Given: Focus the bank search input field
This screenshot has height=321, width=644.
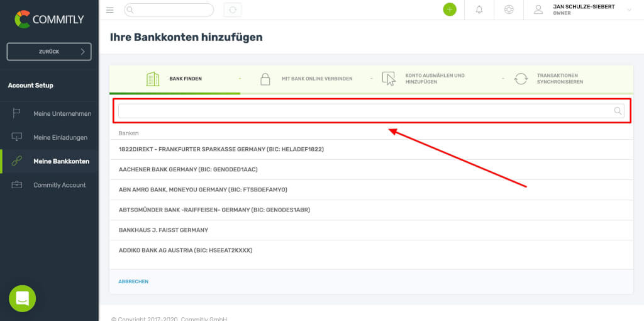Looking at the screenshot, I should (x=371, y=111).
